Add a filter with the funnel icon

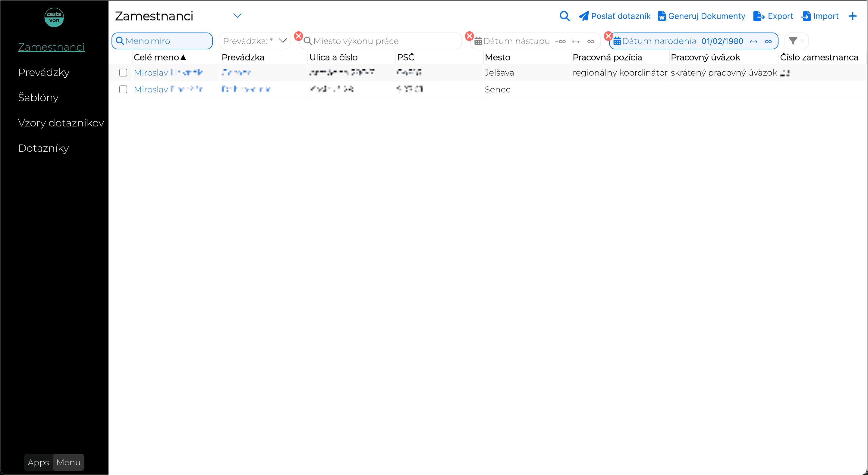click(x=796, y=41)
